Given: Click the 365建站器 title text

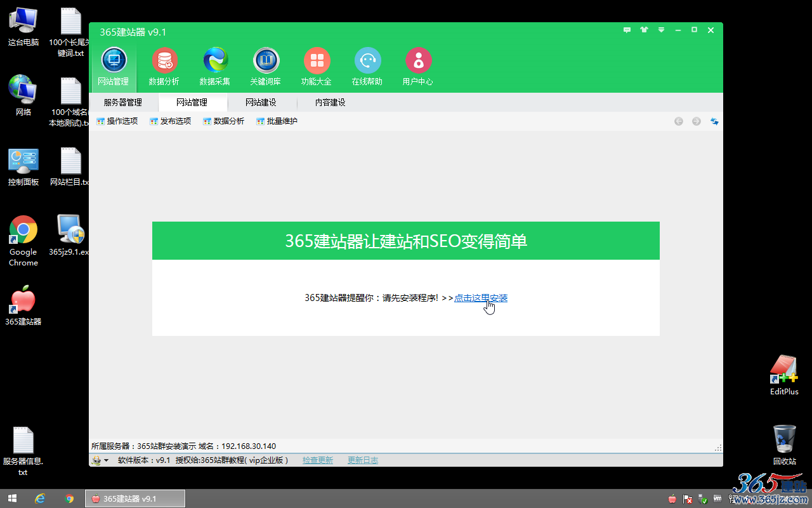Looking at the screenshot, I should tap(133, 32).
